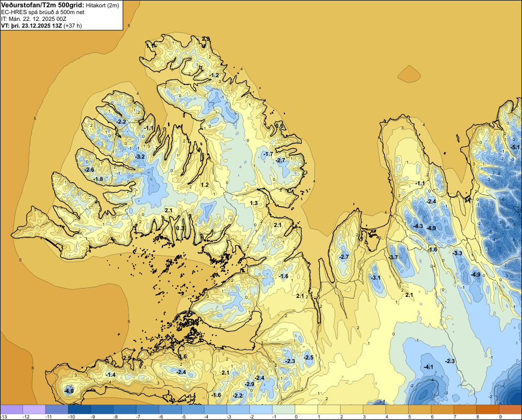Click legend swatch between 8 and 9
Screen dimensions: 522x420
pos(488,409)
